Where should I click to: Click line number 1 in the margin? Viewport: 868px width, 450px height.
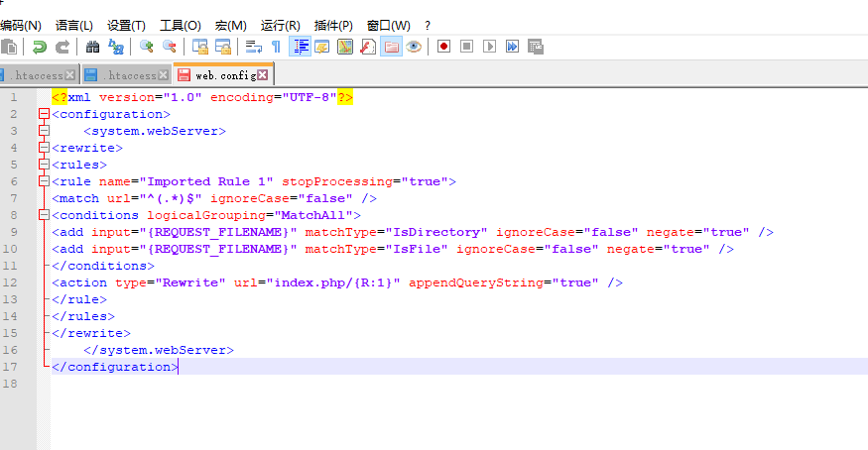[x=13, y=97]
